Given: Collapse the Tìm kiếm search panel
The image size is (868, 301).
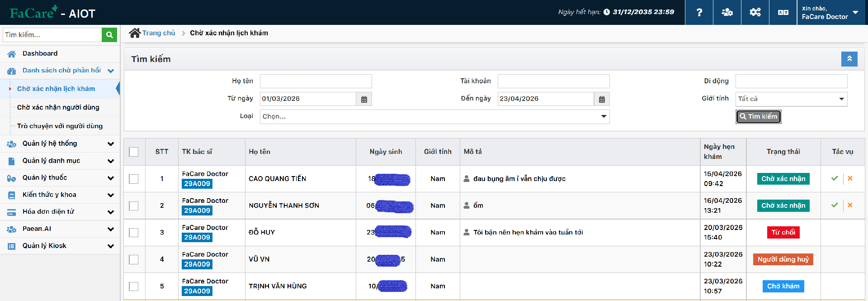Looking at the screenshot, I should (x=849, y=59).
